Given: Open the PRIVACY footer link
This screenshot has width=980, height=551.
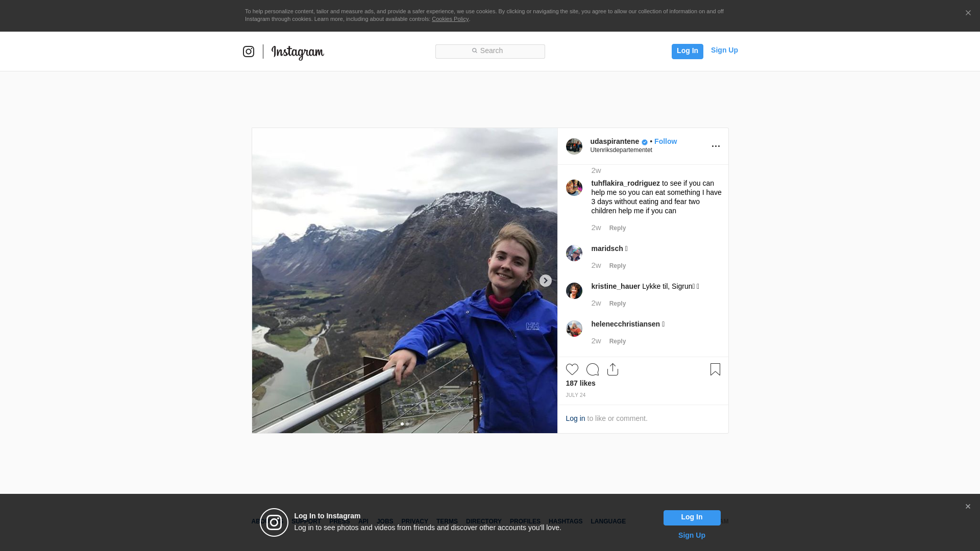Looking at the screenshot, I should click(x=414, y=521).
